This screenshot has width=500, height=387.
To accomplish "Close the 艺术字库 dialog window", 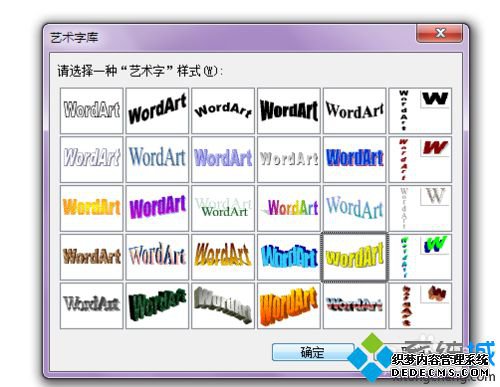I will pyautogui.click(x=440, y=33).
